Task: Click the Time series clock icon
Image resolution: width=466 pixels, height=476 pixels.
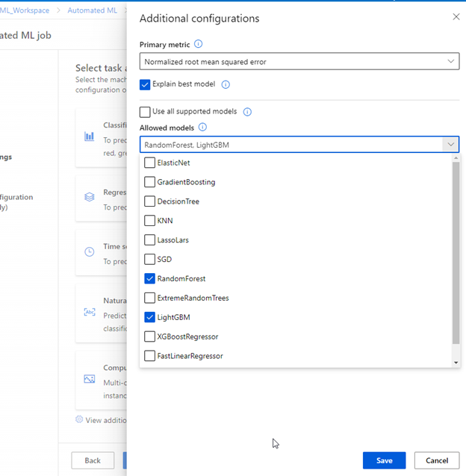Action: tap(90, 252)
